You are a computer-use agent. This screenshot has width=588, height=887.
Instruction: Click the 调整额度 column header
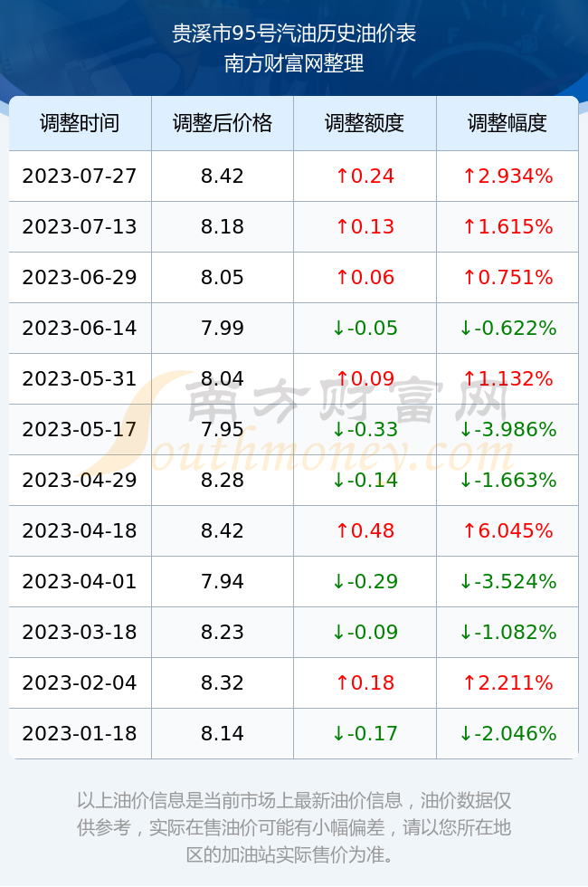(365, 123)
